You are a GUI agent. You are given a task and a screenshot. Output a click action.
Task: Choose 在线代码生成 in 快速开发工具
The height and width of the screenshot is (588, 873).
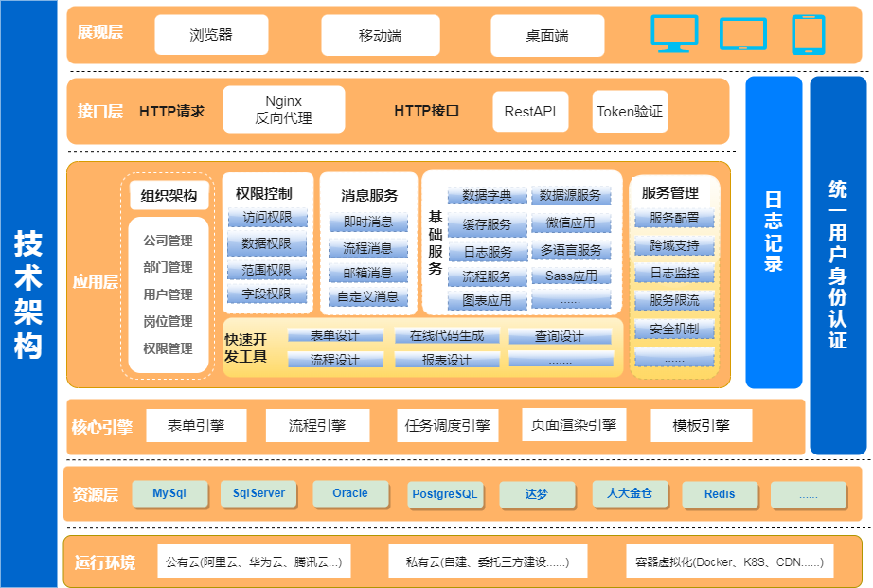pos(446,336)
